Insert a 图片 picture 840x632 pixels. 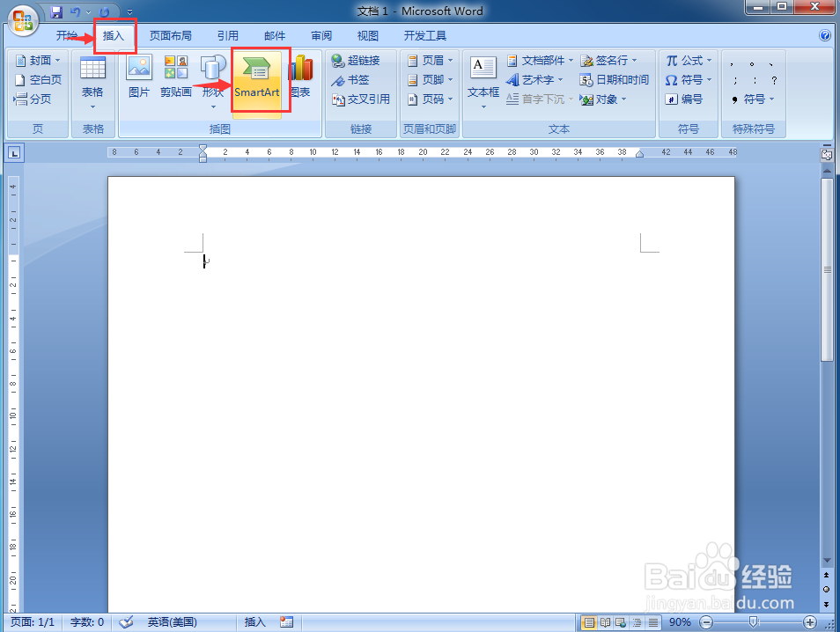pyautogui.click(x=139, y=78)
